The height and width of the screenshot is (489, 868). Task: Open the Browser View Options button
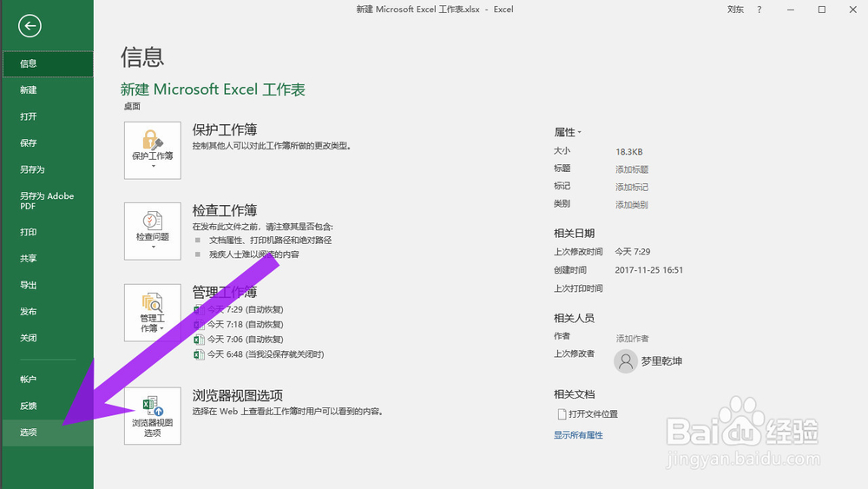point(152,415)
